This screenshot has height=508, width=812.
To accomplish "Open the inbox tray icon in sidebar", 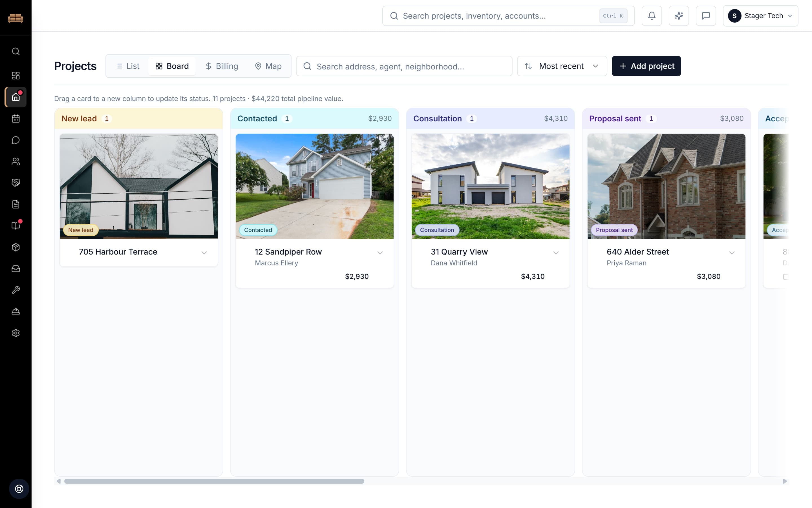I will (16, 269).
